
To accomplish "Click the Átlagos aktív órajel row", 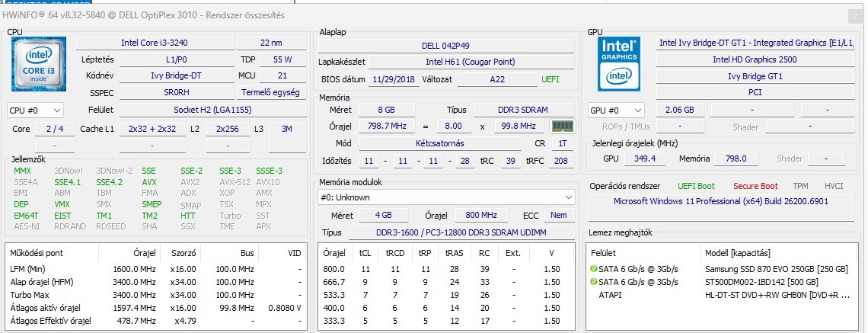I will 155,308.
